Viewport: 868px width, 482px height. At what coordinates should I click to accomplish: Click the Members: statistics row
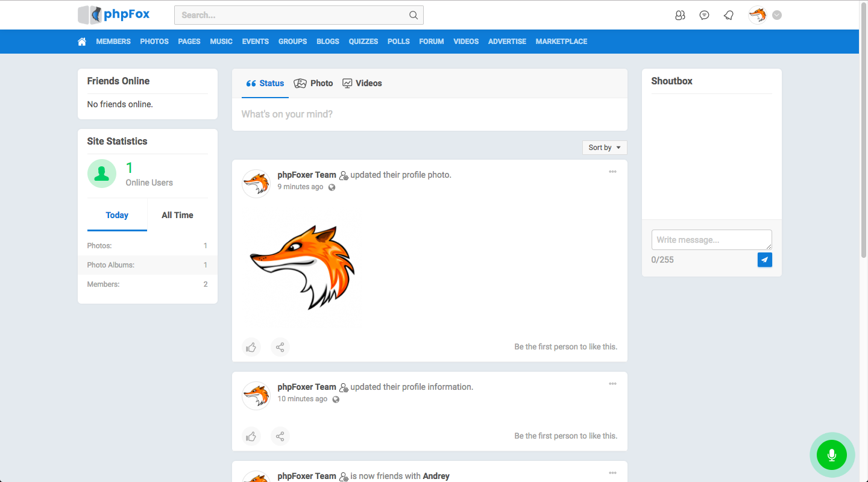[148, 284]
